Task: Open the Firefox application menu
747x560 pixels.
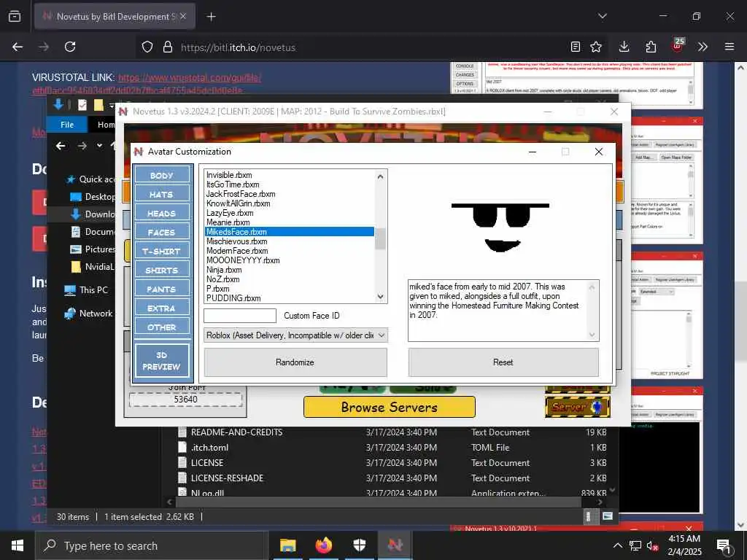Action: (x=729, y=47)
